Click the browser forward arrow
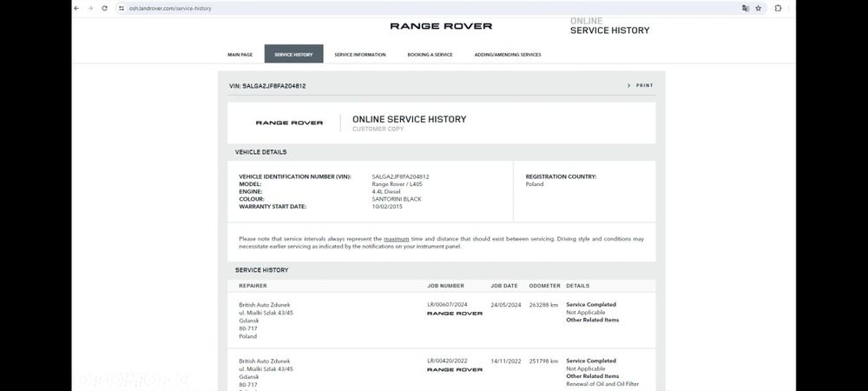 coord(90,9)
